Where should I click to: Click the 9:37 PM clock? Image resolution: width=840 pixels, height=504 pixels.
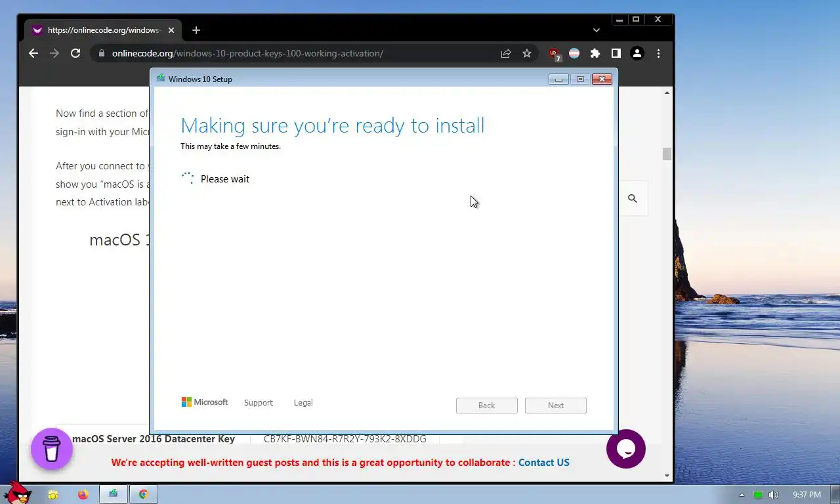(807, 495)
